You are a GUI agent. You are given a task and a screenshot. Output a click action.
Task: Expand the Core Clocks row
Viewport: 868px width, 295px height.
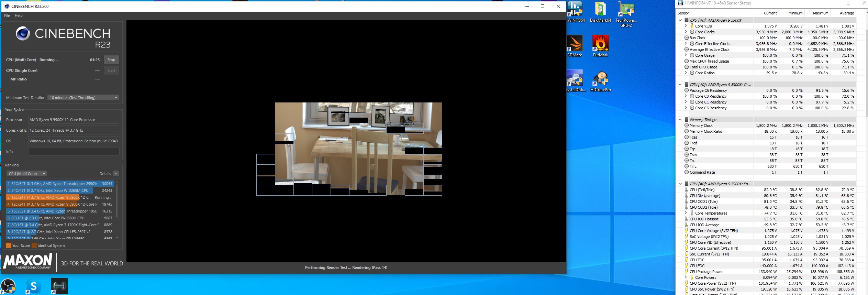point(686,32)
